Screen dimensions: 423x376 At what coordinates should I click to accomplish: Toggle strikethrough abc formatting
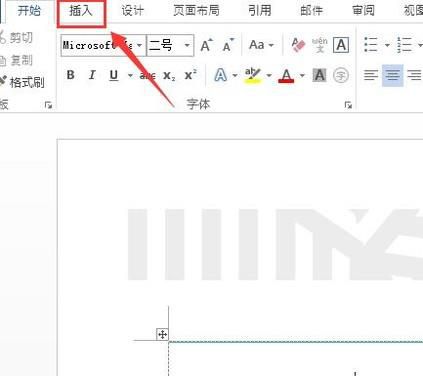click(x=147, y=76)
